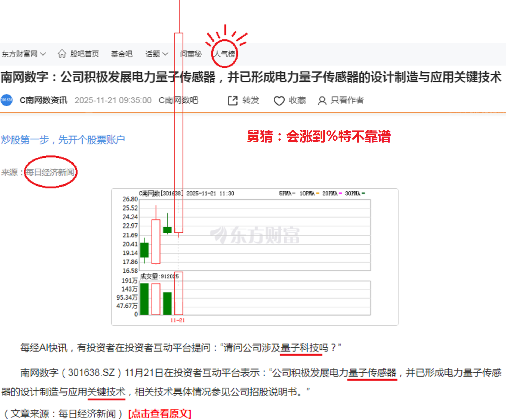Click the 5PMA legend entry
The width and height of the screenshot is (506, 420).
(x=287, y=193)
